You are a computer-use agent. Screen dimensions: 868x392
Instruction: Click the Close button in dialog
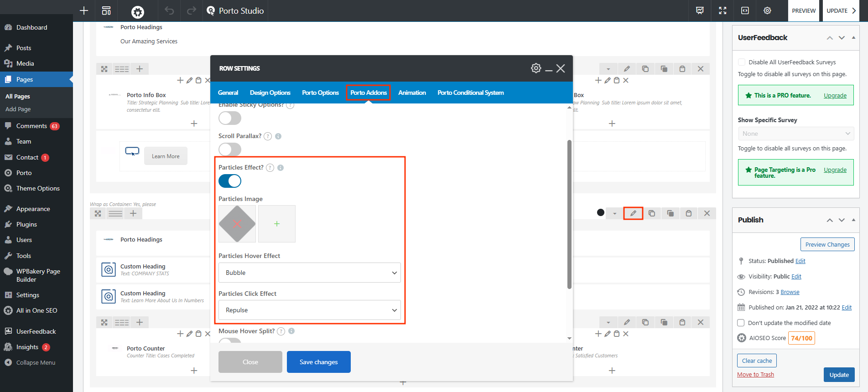tap(250, 362)
